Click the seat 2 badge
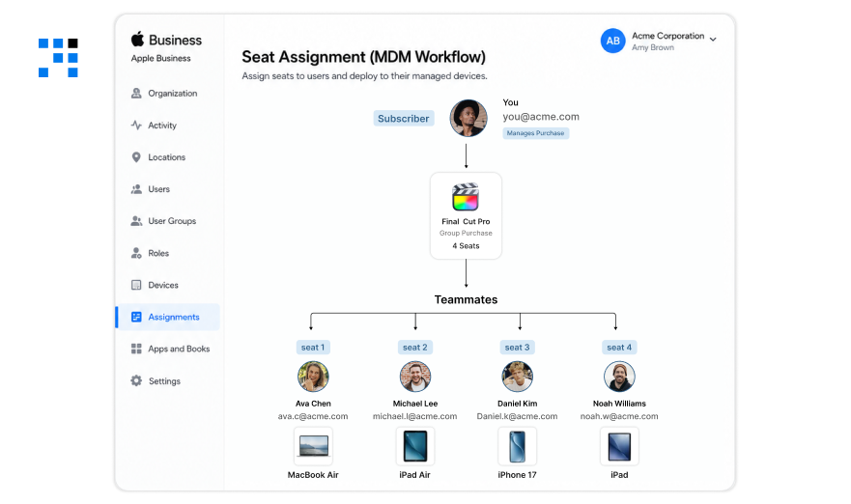 coord(415,348)
